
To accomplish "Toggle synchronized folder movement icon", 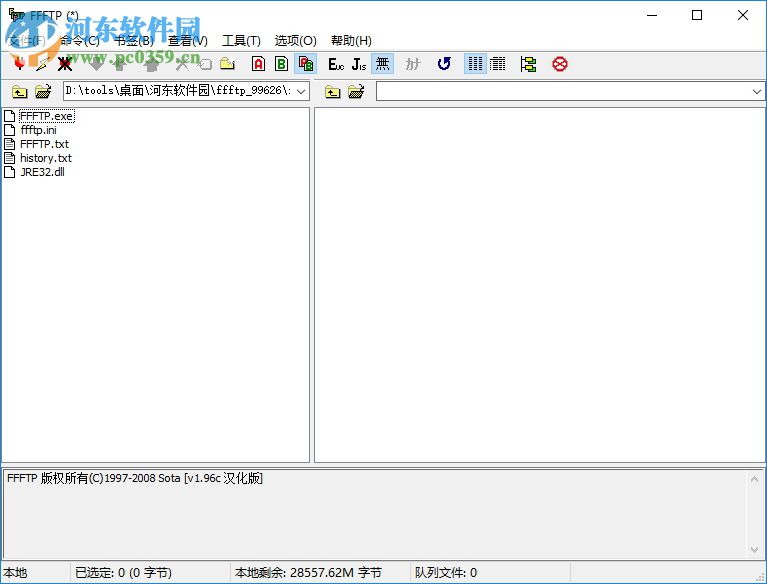I will point(528,64).
